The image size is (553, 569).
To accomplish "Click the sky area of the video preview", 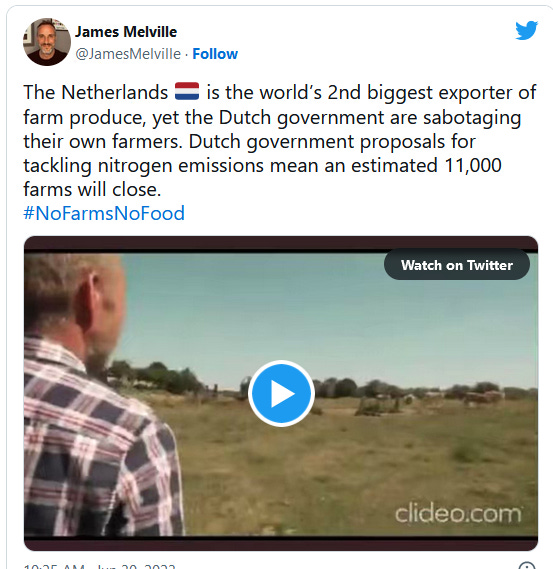I will pos(327,312).
